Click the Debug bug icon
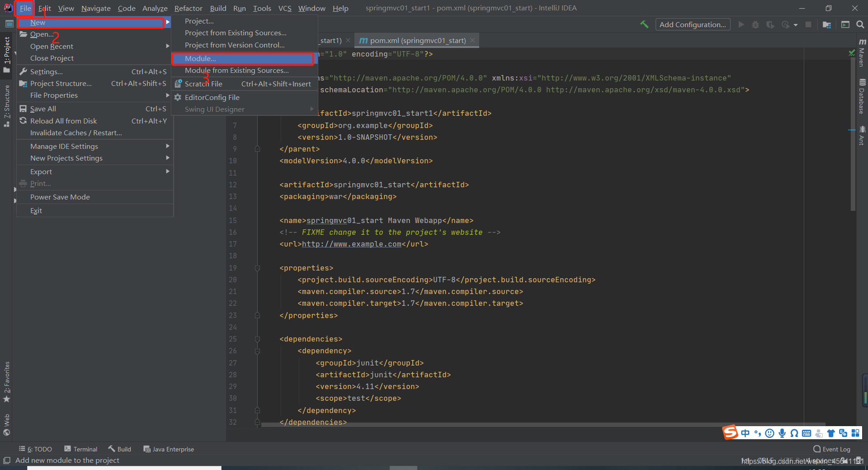This screenshot has height=470, width=868. [755, 24]
